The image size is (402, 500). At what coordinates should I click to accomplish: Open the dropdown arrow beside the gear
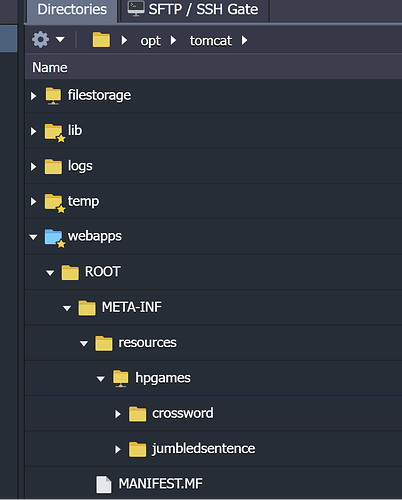click(60, 40)
